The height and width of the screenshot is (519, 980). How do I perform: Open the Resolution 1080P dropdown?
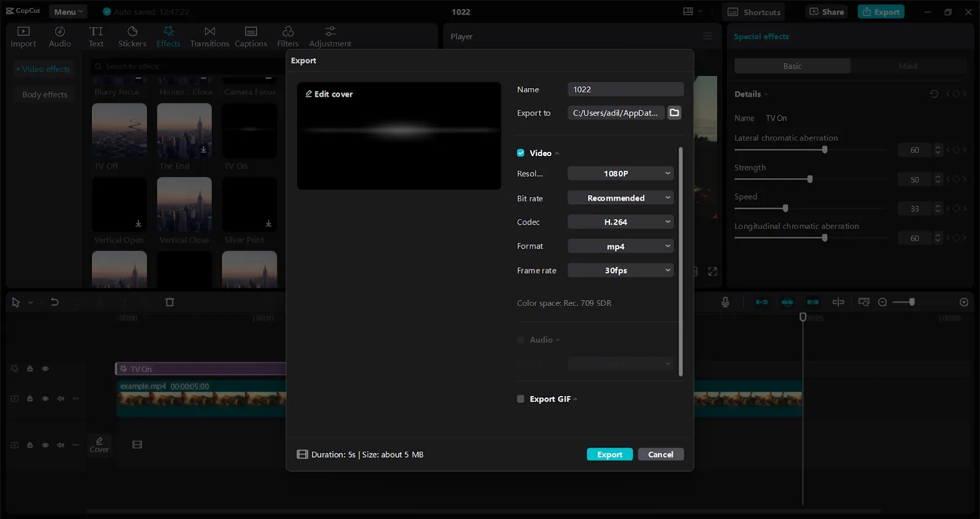pos(620,174)
